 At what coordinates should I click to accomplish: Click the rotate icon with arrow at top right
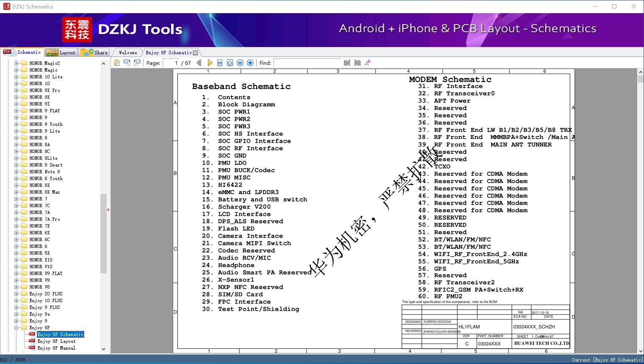pos(127,63)
